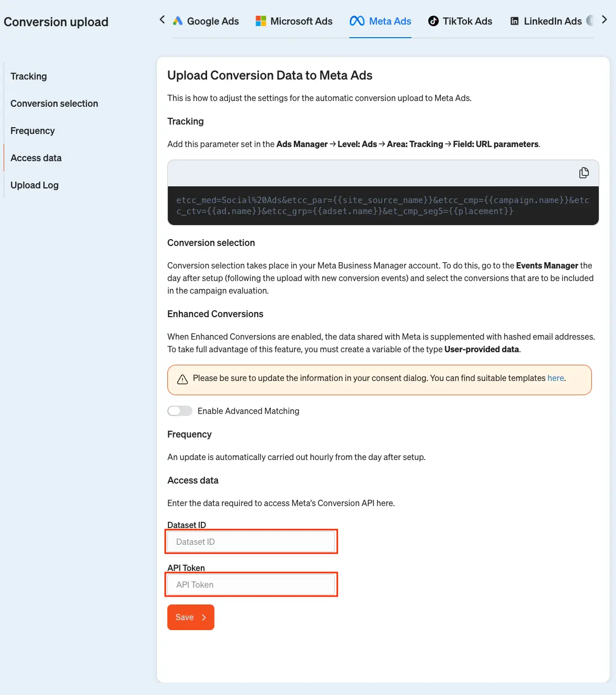Jump to Tracking section in sidebar
Screen dimensions: 616x695
pyautogui.click(x=29, y=76)
